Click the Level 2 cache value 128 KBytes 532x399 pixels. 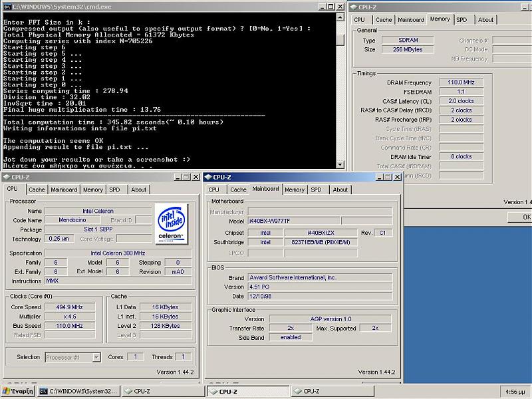pos(166,326)
